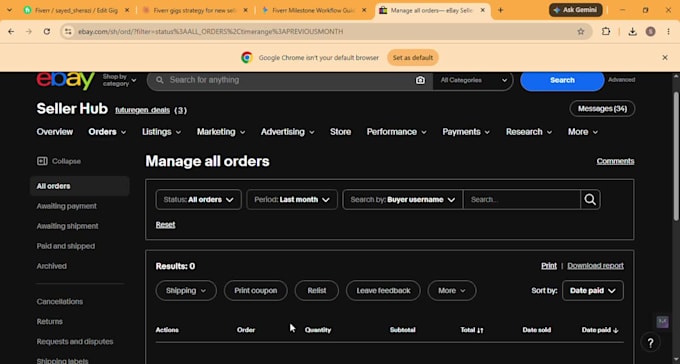Screen dimensions: 680x364
Task: Open Chrome profile avatar
Action: [x=650, y=31]
